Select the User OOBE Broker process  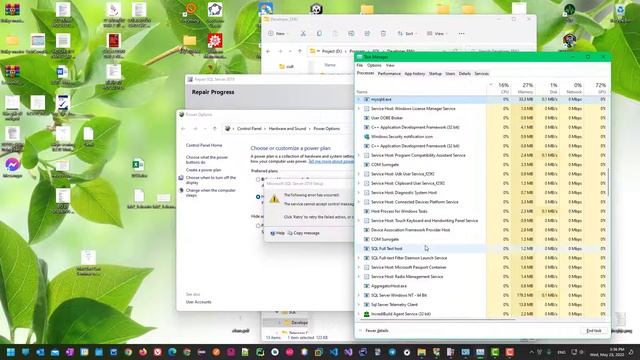(x=420, y=118)
